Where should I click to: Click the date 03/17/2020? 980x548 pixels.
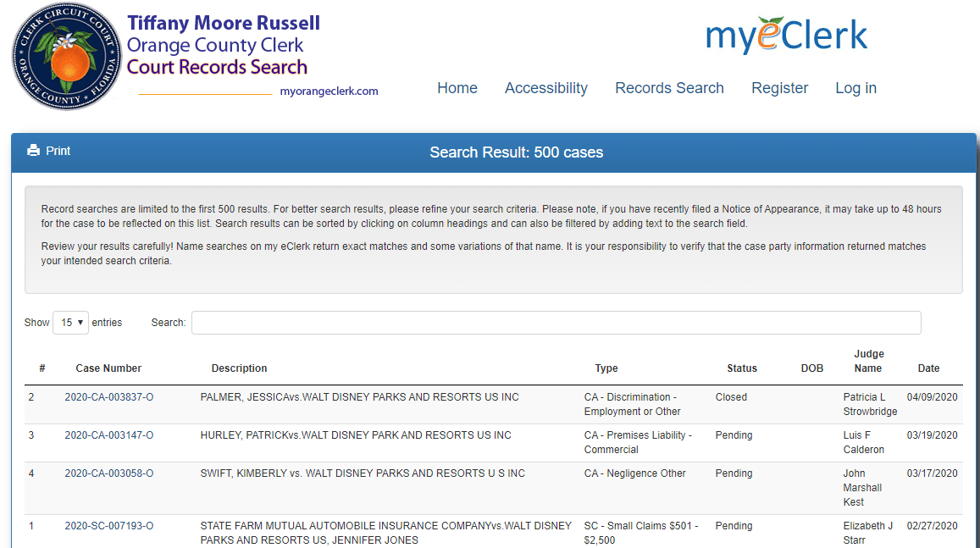[932, 473]
